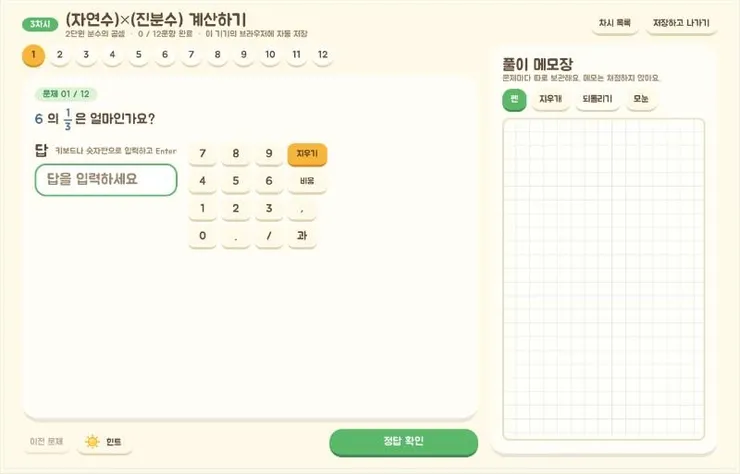Tap keypad digit 2

click(x=235, y=209)
